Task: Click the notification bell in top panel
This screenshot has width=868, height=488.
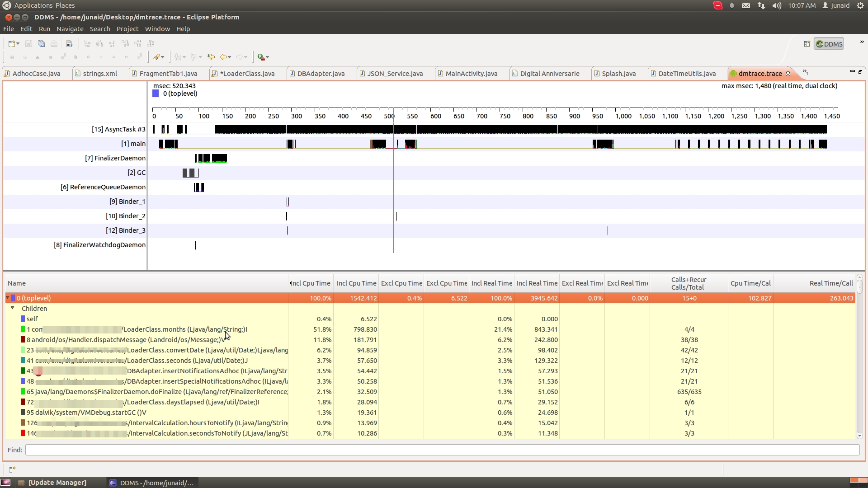Action: pyautogui.click(x=732, y=5)
